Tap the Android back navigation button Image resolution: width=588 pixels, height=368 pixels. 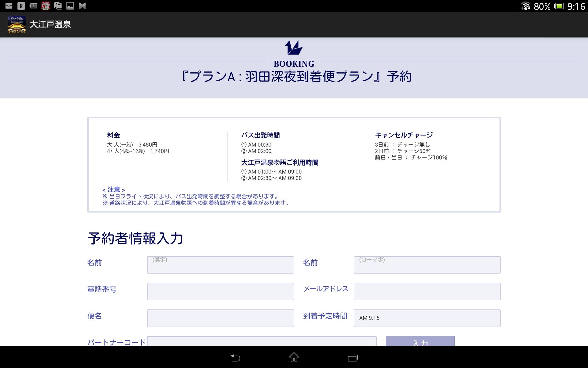click(235, 357)
